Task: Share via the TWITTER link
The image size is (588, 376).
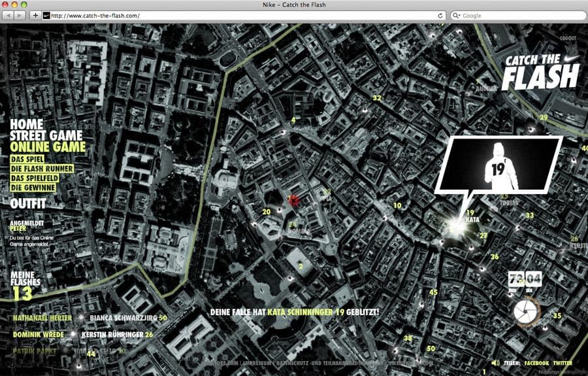Action: (563, 363)
